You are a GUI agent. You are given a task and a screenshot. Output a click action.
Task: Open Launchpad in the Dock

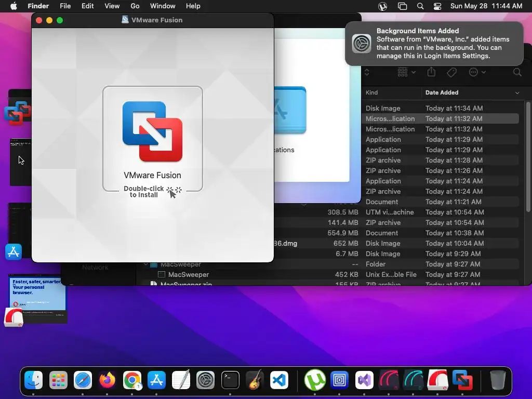[x=58, y=380]
